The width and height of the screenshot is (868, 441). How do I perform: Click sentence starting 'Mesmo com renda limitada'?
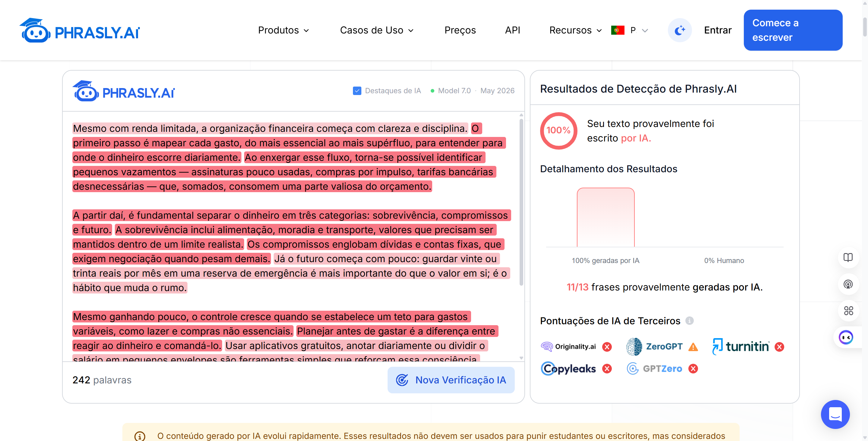tap(270, 128)
